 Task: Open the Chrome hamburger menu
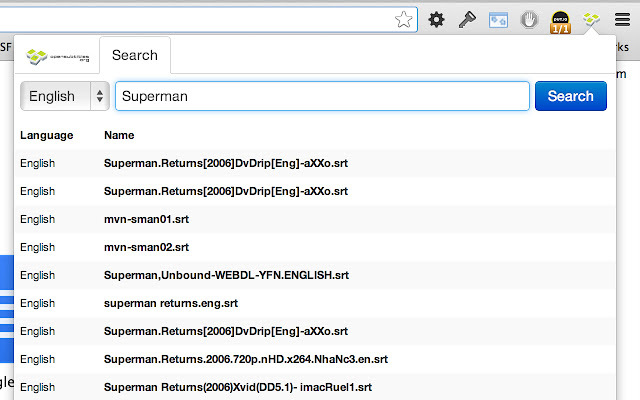coord(622,19)
